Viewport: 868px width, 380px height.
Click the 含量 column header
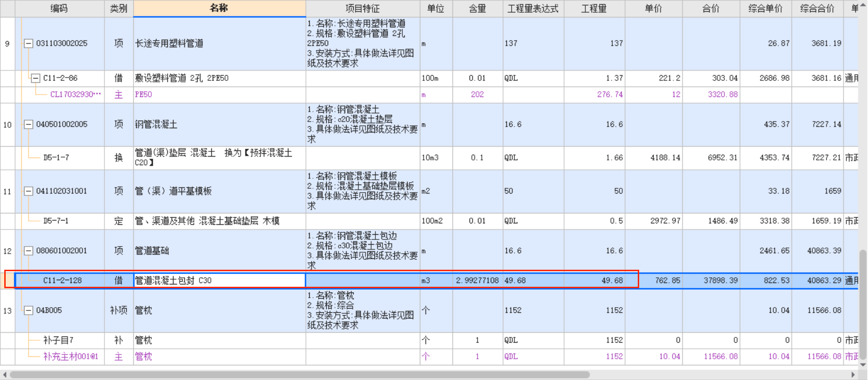pos(477,9)
